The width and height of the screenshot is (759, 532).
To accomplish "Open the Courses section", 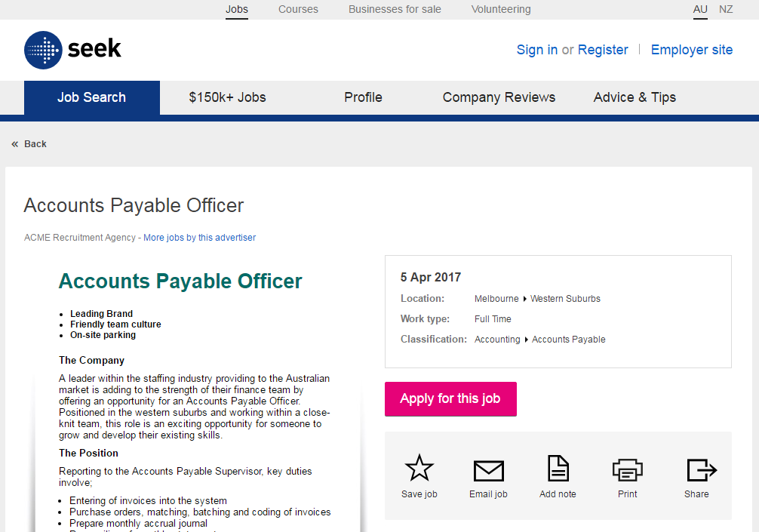I will point(298,9).
